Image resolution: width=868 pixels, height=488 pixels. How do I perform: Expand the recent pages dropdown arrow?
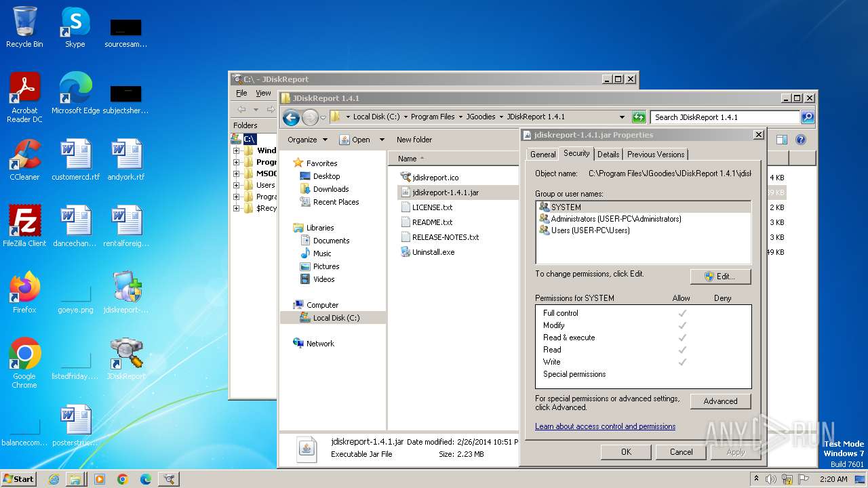click(323, 117)
